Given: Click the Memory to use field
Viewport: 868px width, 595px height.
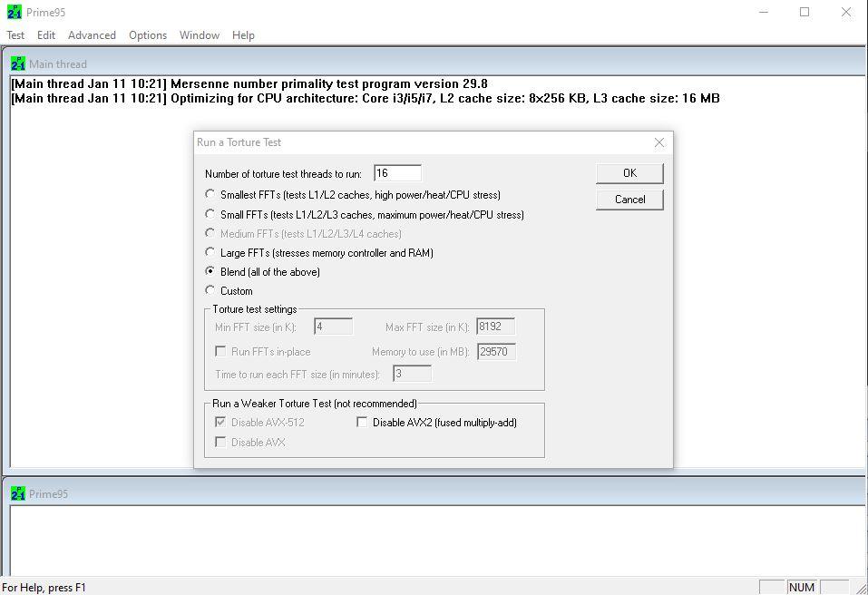Looking at the screenshot, I should pos(496,351).
